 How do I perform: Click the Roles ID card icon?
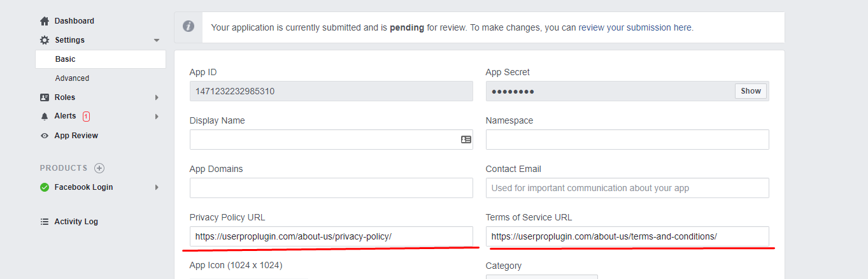(45, 97)
